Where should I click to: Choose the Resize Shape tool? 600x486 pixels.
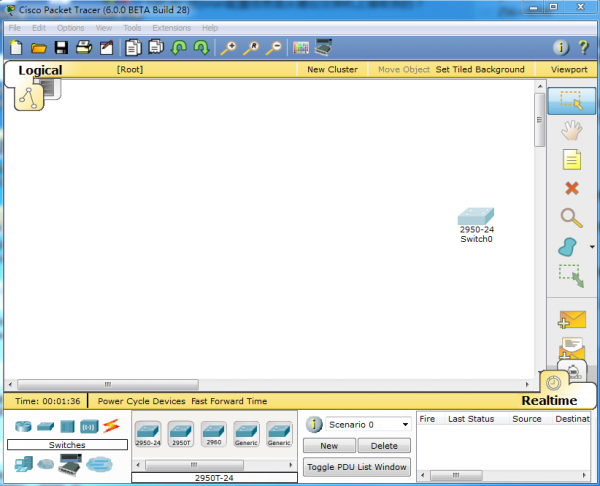tap(571, 276)
